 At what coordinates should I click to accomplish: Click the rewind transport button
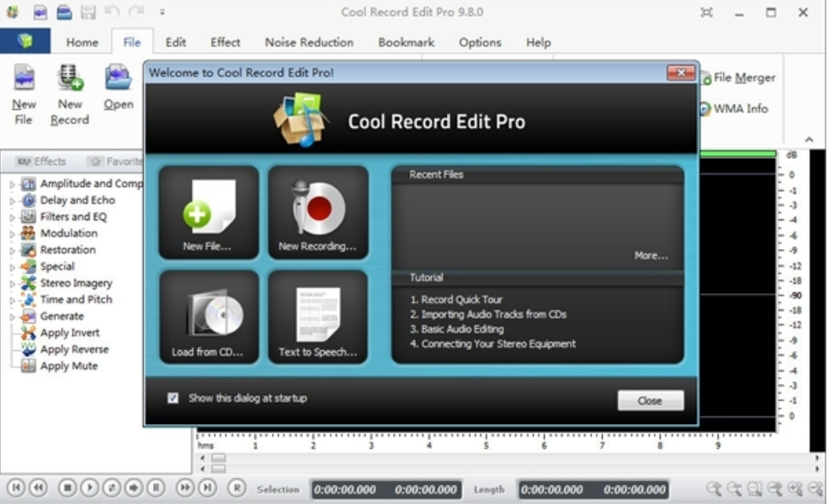click(38, 488)
